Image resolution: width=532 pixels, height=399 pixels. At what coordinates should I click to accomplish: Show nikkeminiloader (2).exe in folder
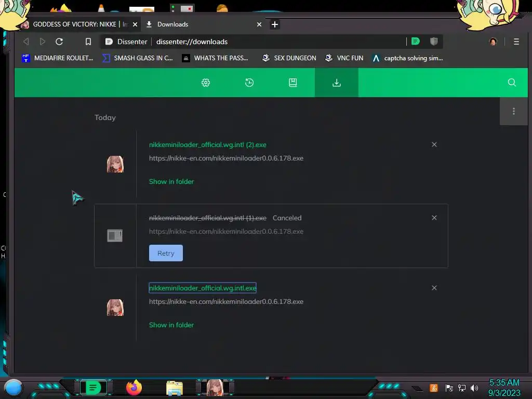pos(171,181)
